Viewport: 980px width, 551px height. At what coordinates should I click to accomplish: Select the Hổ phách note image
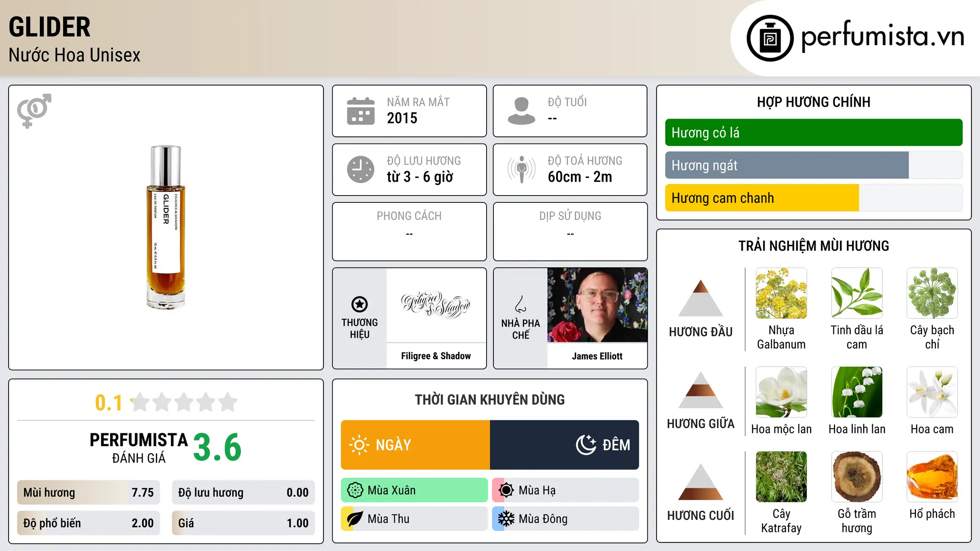932,477
